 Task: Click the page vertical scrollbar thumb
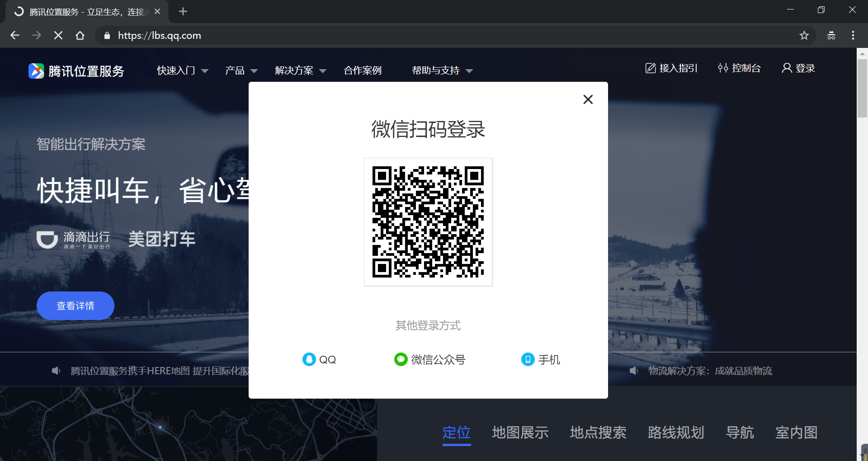(x=862, y=88)
